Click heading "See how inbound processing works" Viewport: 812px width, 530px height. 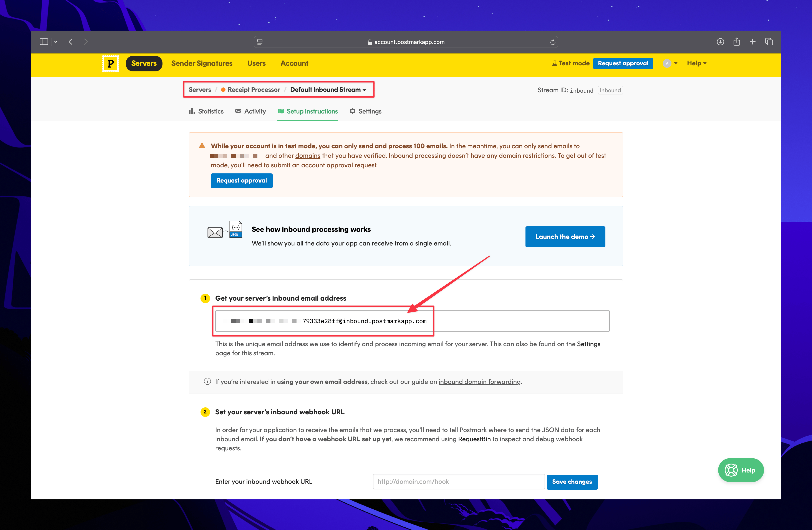(311, 229)
